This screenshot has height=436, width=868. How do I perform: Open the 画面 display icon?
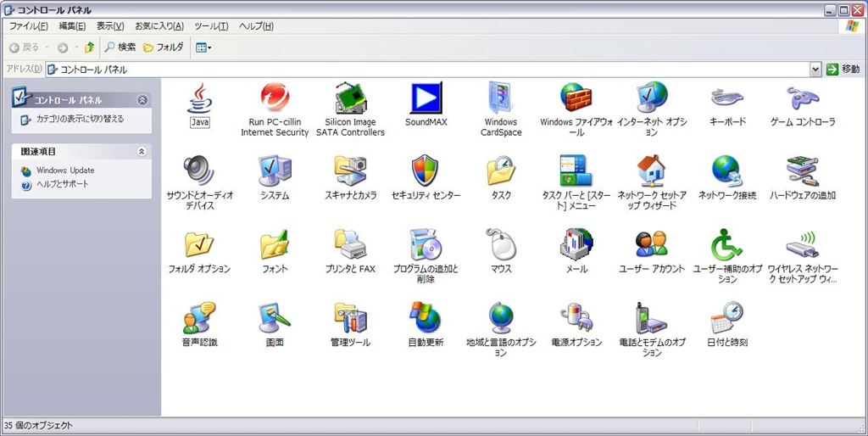[x=275, y=317]
